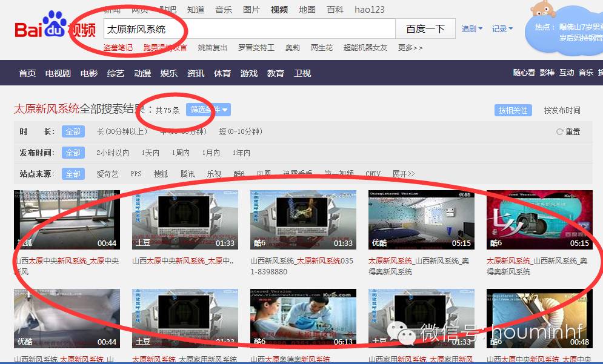Filter duration to 短(0-10分钟)
This screenshot has height=364, width=603.
coord(241,131)
